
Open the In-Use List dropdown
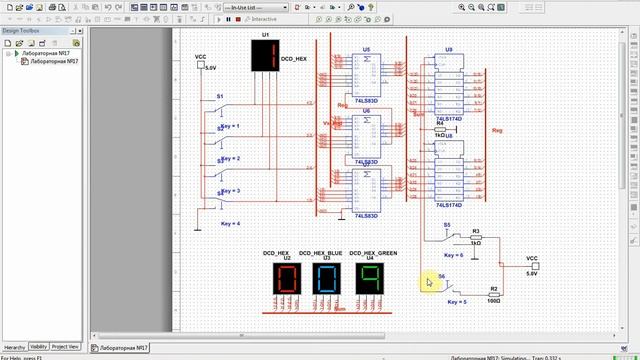256,8
